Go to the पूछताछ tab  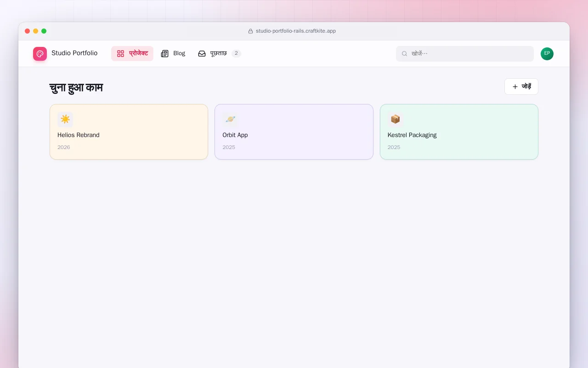click(220, 54)
